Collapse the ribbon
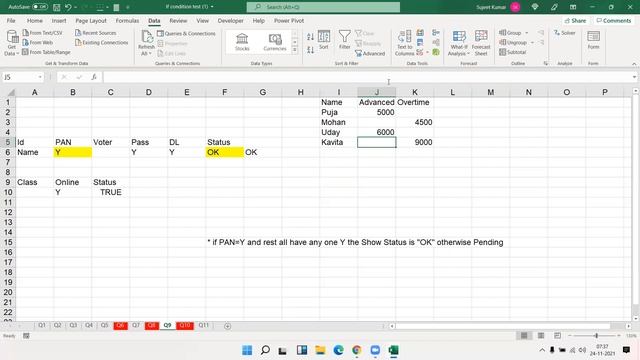 (x=634, y=64)
